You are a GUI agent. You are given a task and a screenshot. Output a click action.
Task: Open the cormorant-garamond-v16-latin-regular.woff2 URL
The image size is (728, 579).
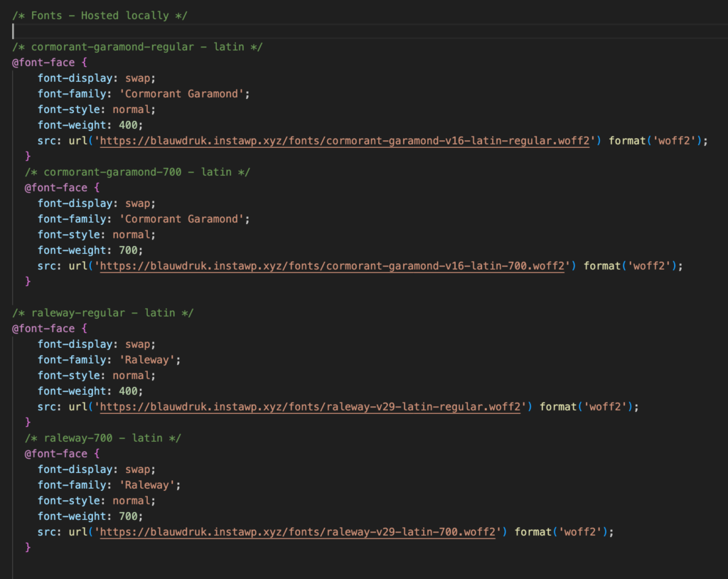click(346, 141)
